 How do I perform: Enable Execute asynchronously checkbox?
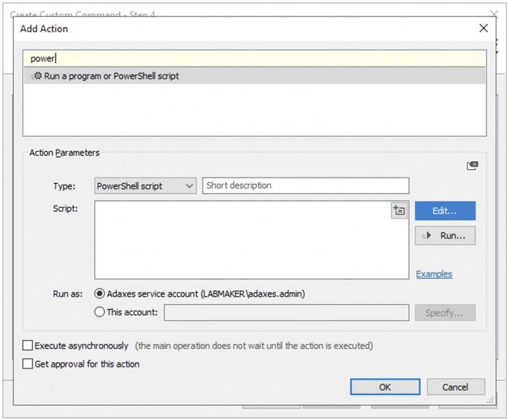[28, 345]
